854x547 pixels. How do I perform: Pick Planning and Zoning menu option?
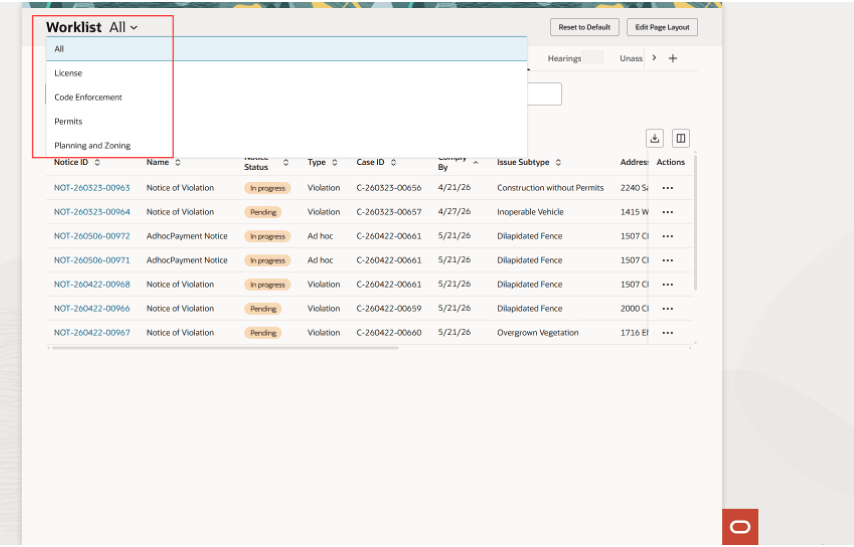[x=286, y=145]
